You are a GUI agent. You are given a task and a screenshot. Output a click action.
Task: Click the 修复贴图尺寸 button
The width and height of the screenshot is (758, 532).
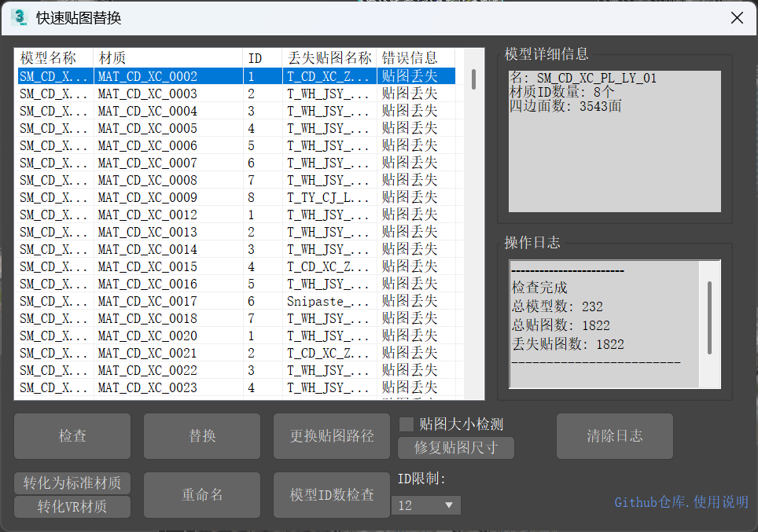pos(454,448)
